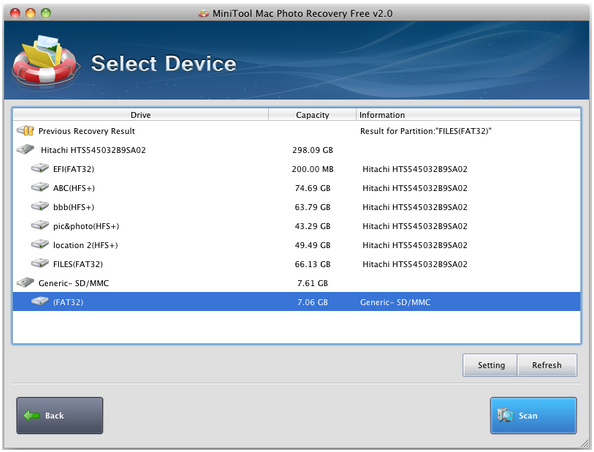Choose the location 2(HFS+) partition name
Image resolution: width=594 pixels, height=452 pixels.
[x=85, y=245]
